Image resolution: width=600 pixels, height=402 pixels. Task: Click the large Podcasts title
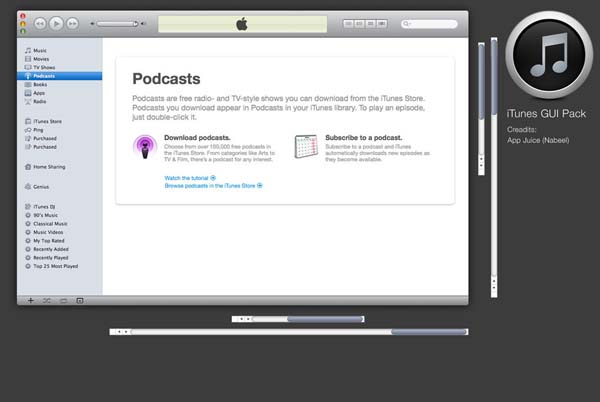coord(166,79)
